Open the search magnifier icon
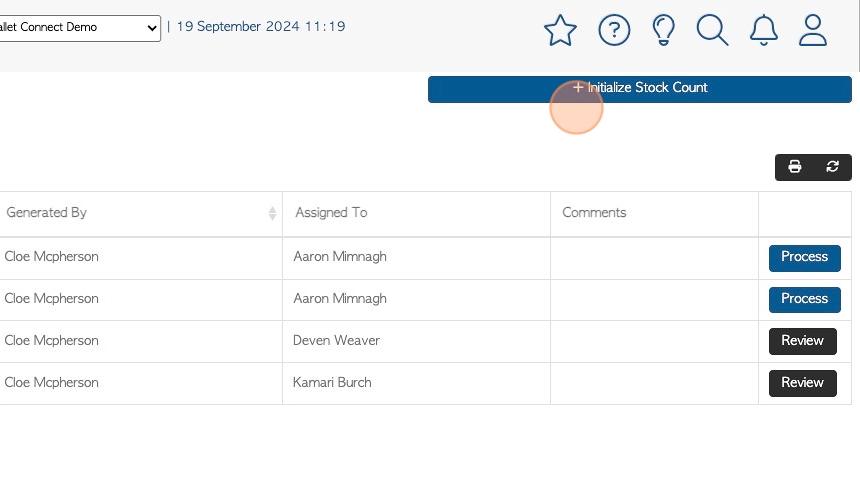 pyautogui.click(x=712, y=30)
